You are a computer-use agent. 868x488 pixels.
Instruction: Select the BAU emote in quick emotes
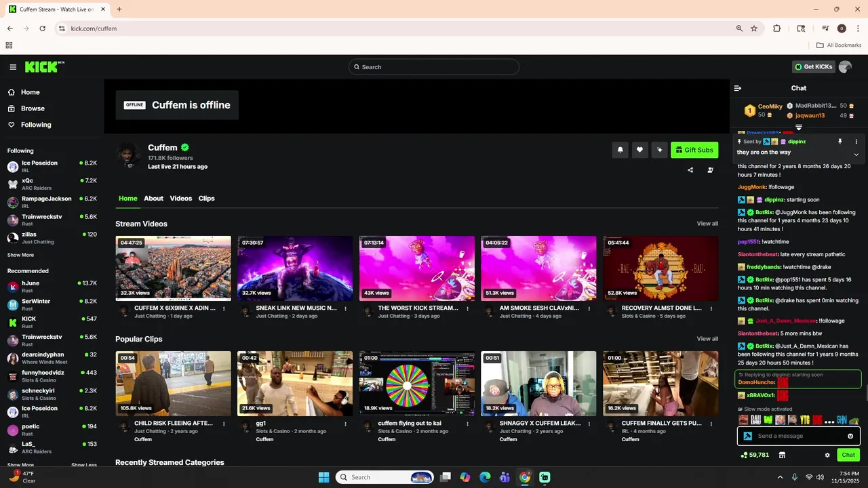point(755,420)
